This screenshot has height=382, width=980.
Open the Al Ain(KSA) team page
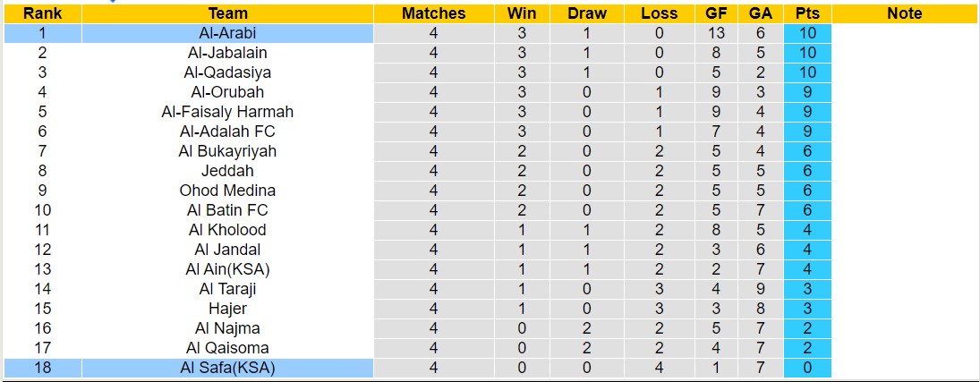click(x=227, y=269)
